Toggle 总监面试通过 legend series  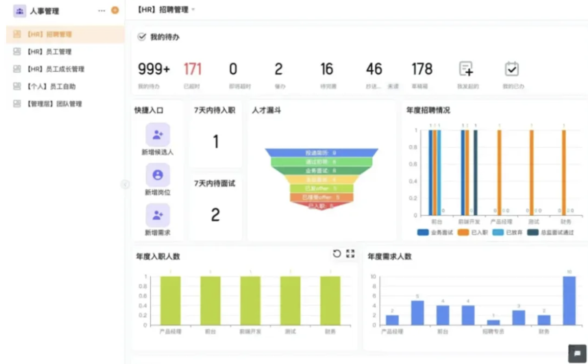[551, 232]
